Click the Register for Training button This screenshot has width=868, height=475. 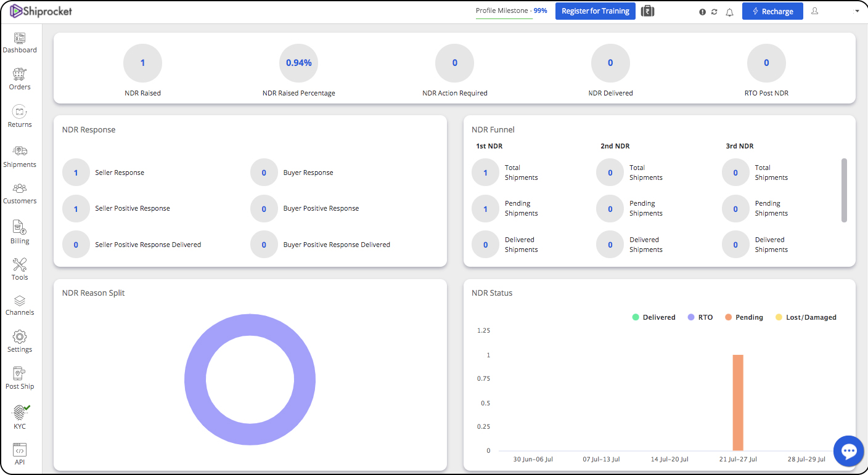[595, 10]
